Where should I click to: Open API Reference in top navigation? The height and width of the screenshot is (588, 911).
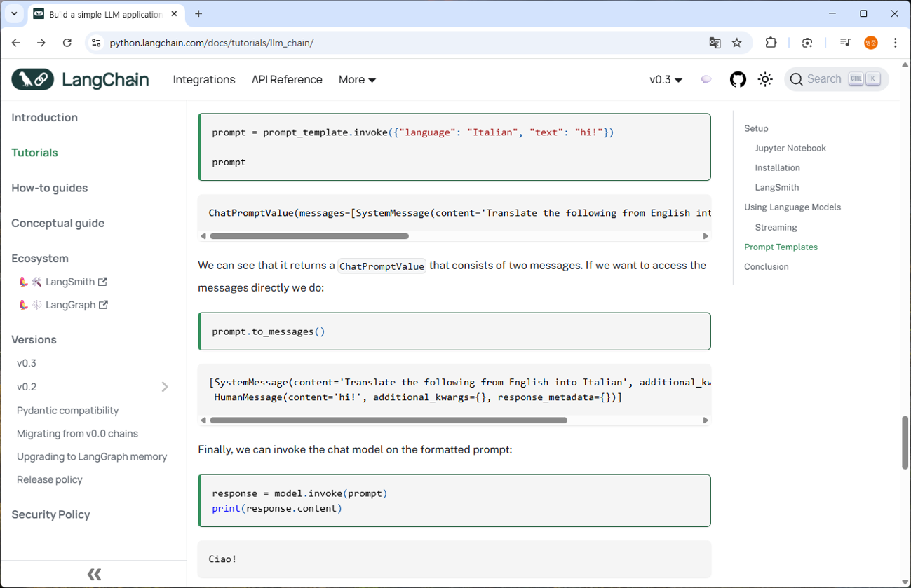[287, 79]
